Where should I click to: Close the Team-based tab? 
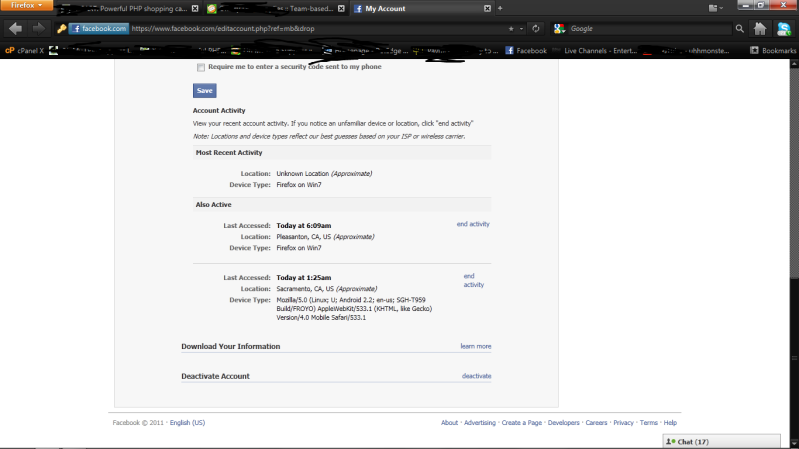(341, 9)
